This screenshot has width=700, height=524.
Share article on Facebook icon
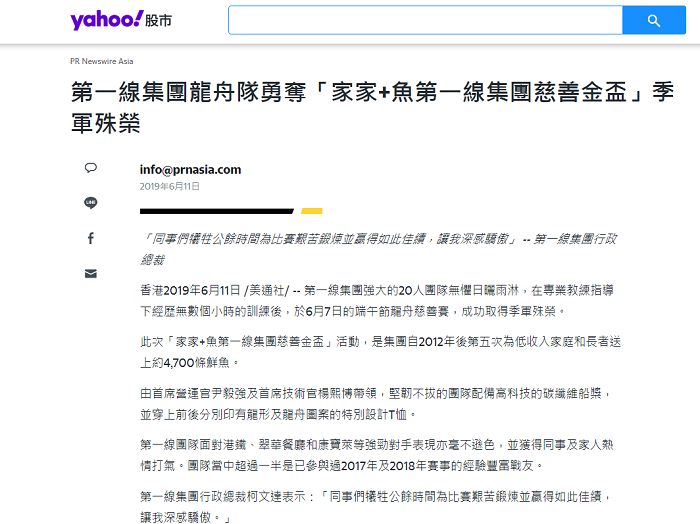coord(91,238)
